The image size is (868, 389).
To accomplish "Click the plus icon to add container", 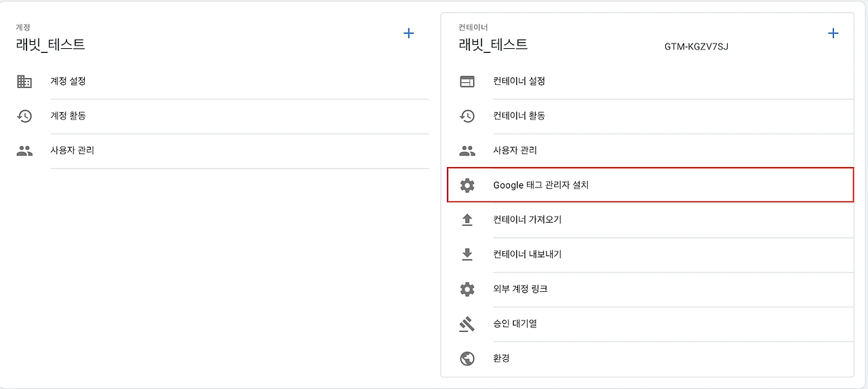I will pos(833,33).
